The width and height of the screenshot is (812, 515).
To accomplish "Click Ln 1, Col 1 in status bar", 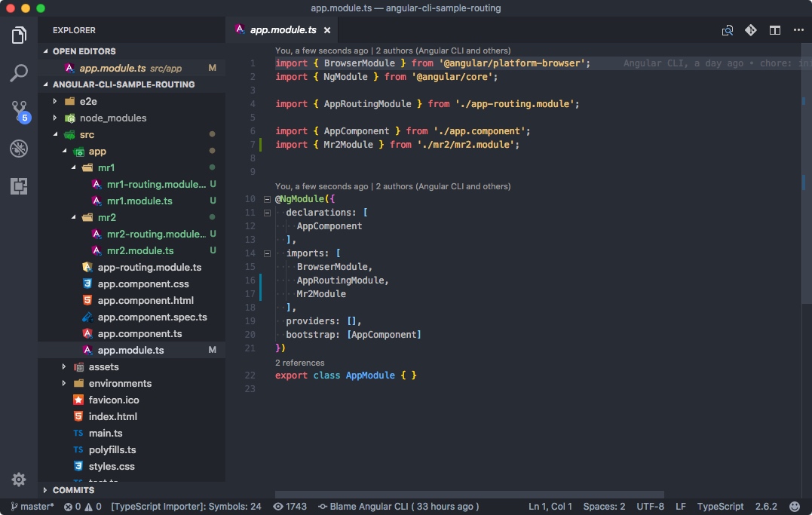I will pyautogui.click(x=550, y=506).
